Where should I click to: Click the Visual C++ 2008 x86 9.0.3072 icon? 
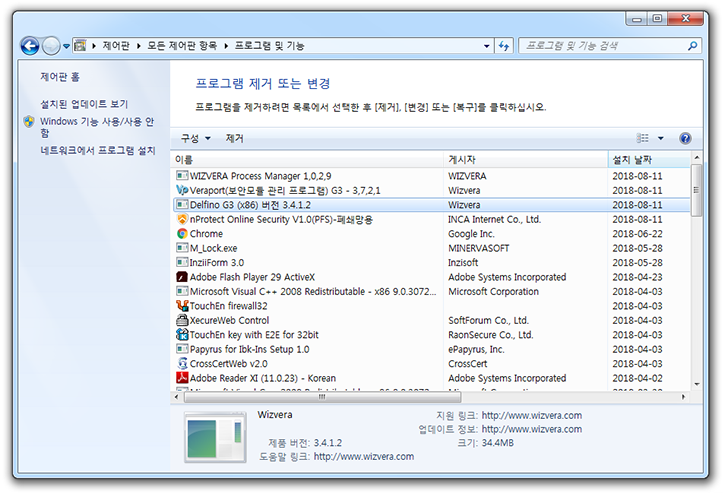182,291
